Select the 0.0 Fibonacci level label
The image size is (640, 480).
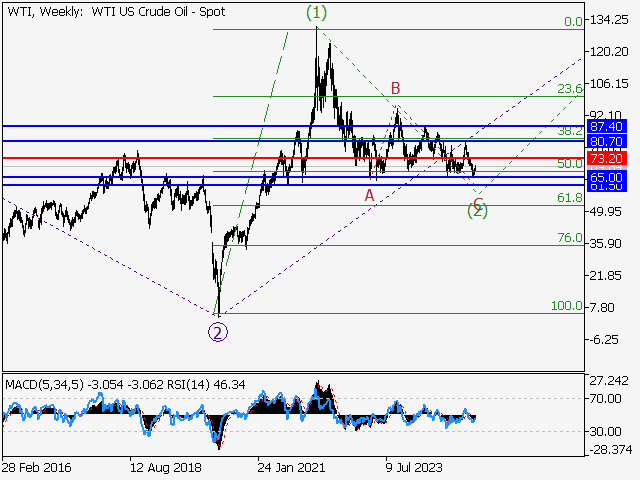point(572,21)
